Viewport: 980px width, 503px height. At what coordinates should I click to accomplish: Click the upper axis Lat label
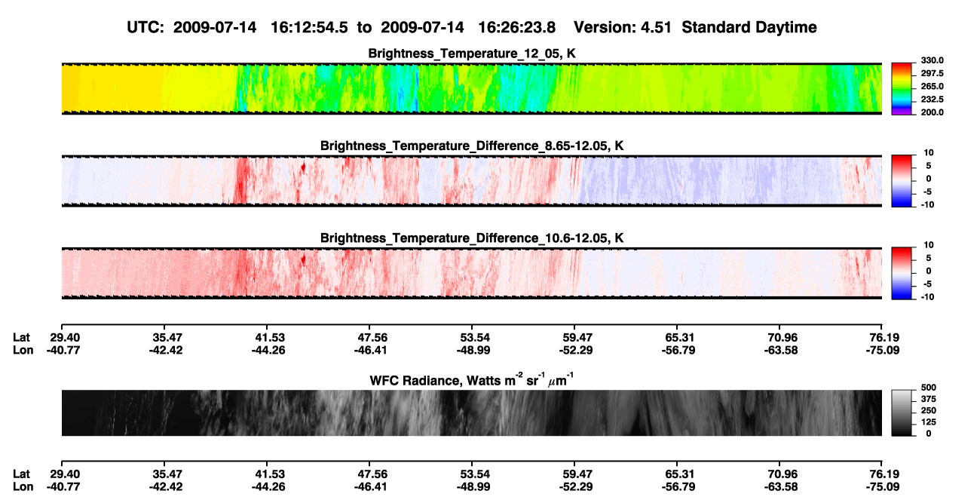[x=22, y=337]
